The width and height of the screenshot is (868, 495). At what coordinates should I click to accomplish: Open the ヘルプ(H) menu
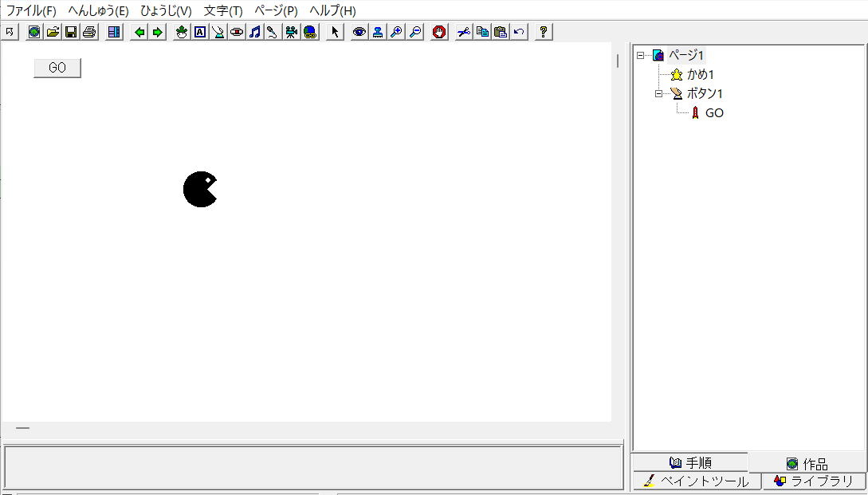[x=332, y=11]
